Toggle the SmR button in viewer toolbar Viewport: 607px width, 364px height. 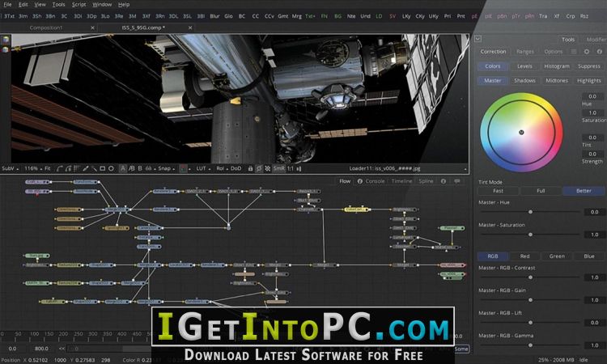pos(278,169)
